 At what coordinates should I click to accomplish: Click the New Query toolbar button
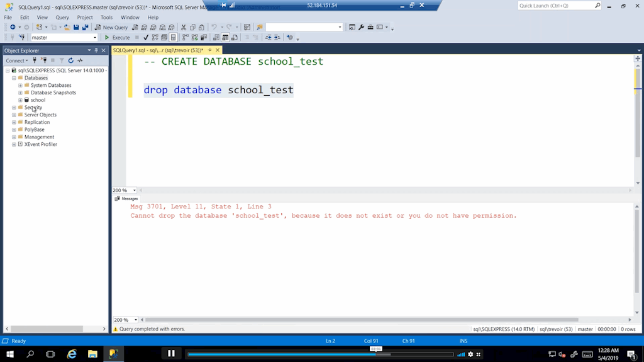[x=111, y=27]
